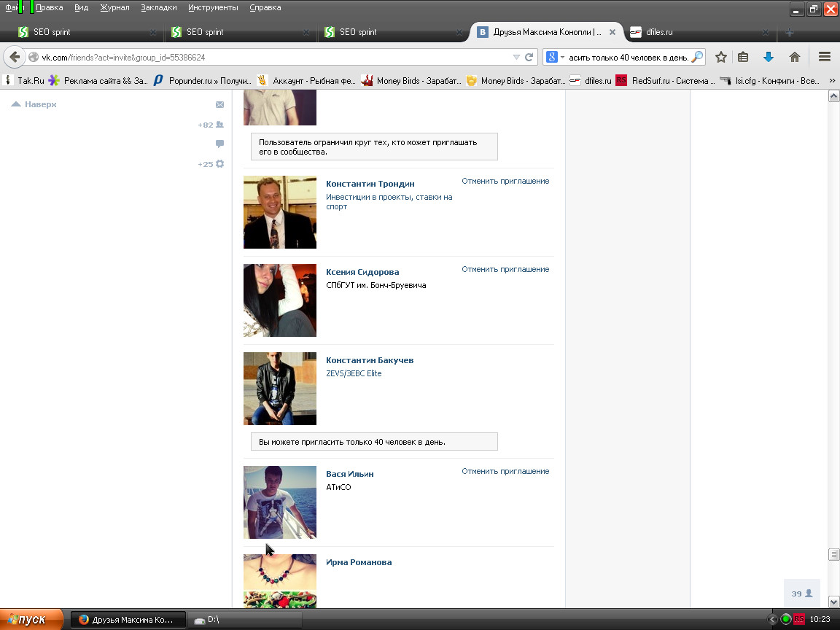Open the D:\ taskbar window
The image size is (840, 630).
(x=244, y=620)
